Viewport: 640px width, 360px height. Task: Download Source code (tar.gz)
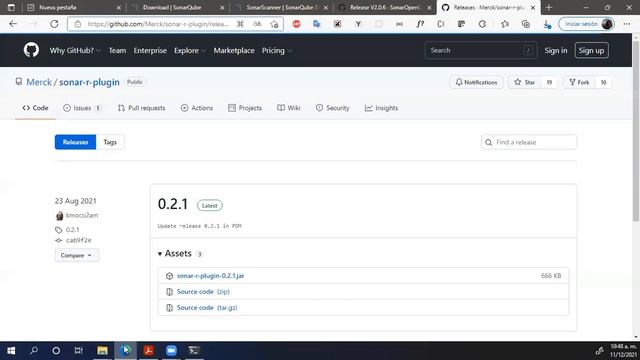click(207, 308)
